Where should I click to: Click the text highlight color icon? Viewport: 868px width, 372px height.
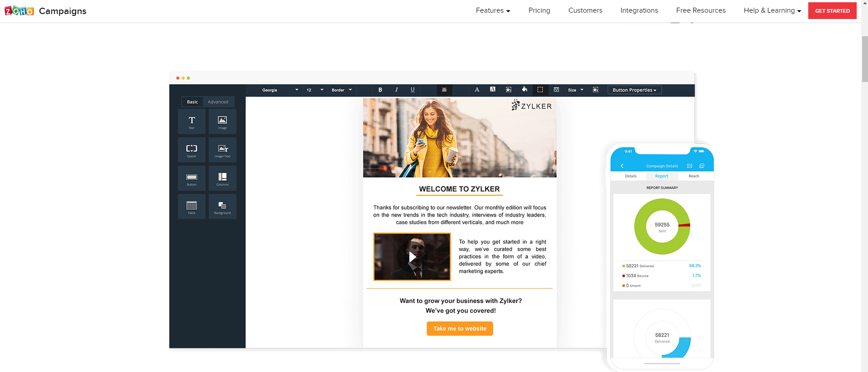492,90
